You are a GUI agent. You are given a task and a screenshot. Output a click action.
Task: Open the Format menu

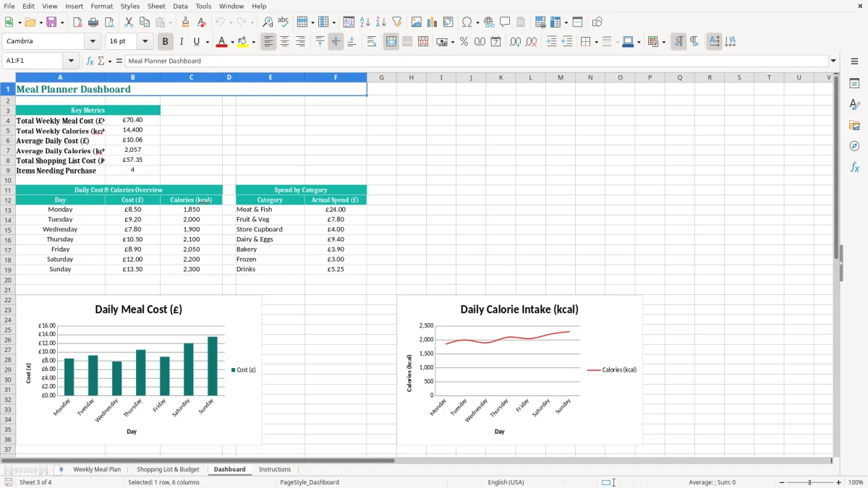(x=102, y=6)
